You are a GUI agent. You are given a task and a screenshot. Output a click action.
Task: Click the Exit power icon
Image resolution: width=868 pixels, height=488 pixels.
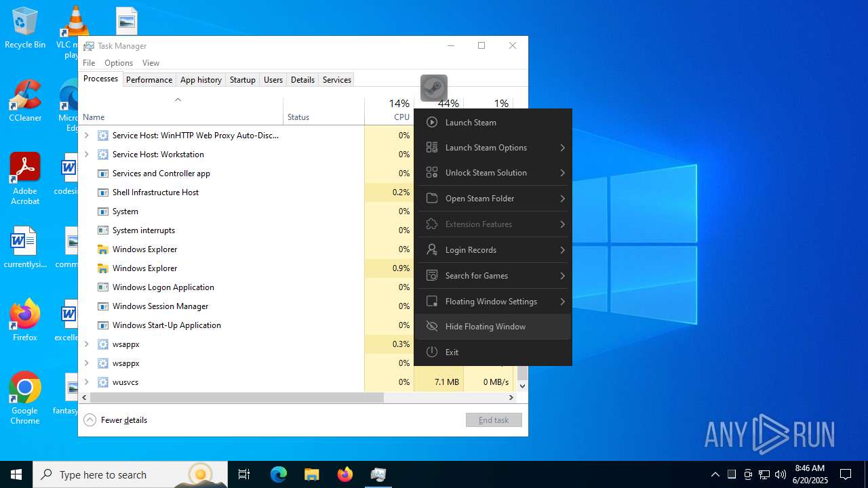coord(431,352)
